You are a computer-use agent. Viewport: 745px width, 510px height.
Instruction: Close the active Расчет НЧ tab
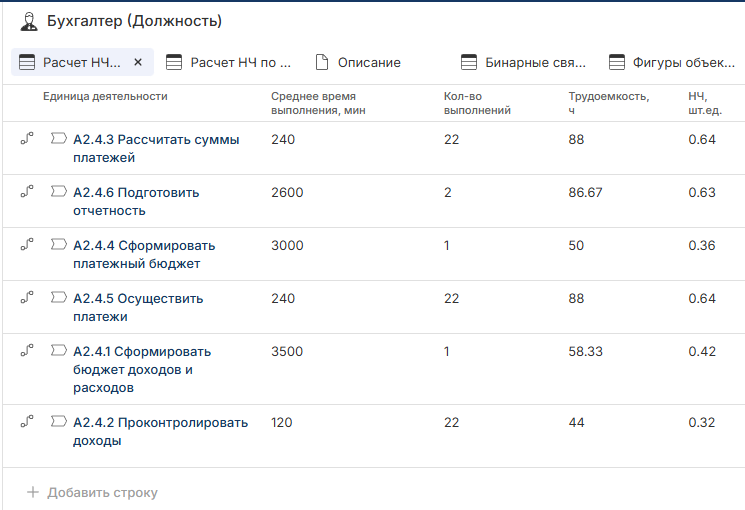[138, 62]
